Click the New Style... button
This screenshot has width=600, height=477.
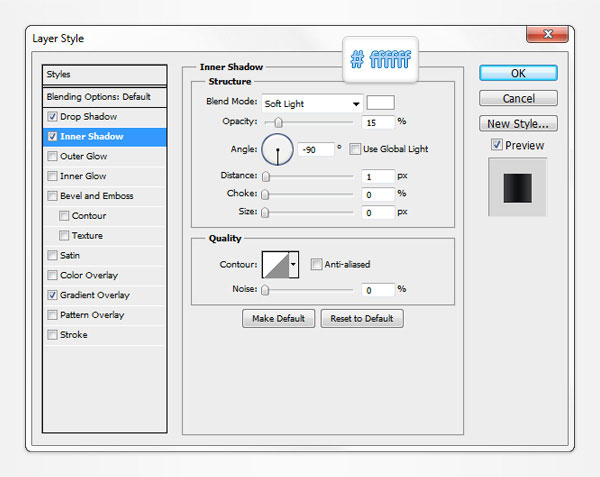(x=518, y=124)
